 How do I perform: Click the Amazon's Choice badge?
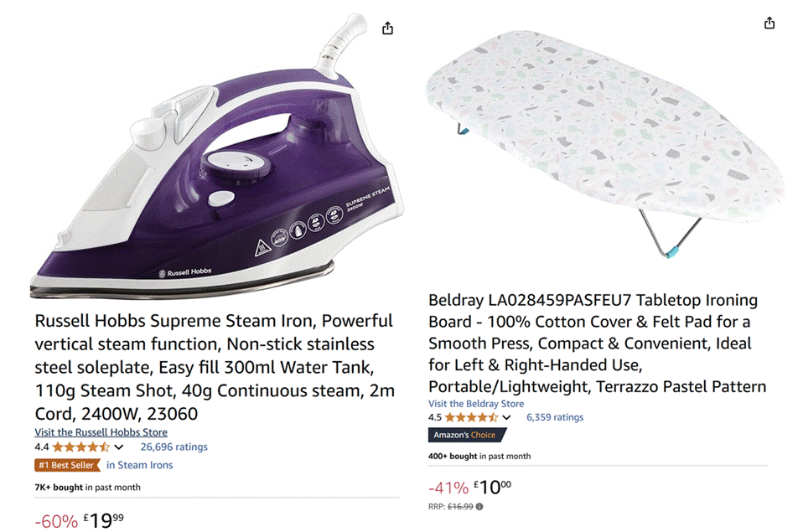point(467,435)
